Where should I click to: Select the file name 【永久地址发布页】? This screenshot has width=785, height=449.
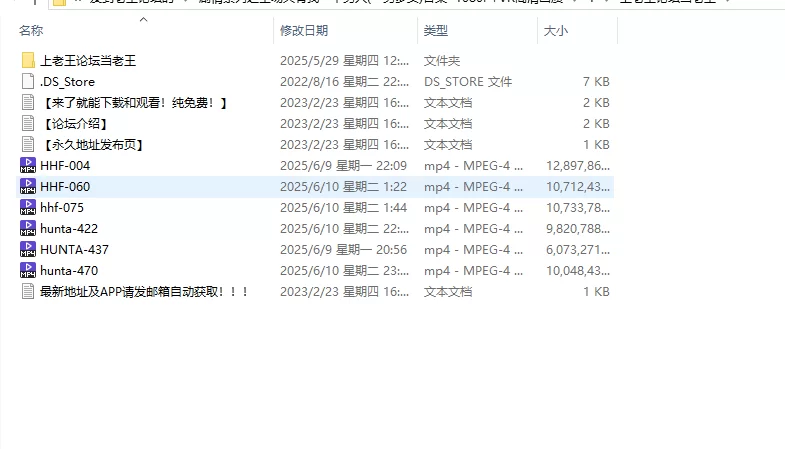point(92,145)
